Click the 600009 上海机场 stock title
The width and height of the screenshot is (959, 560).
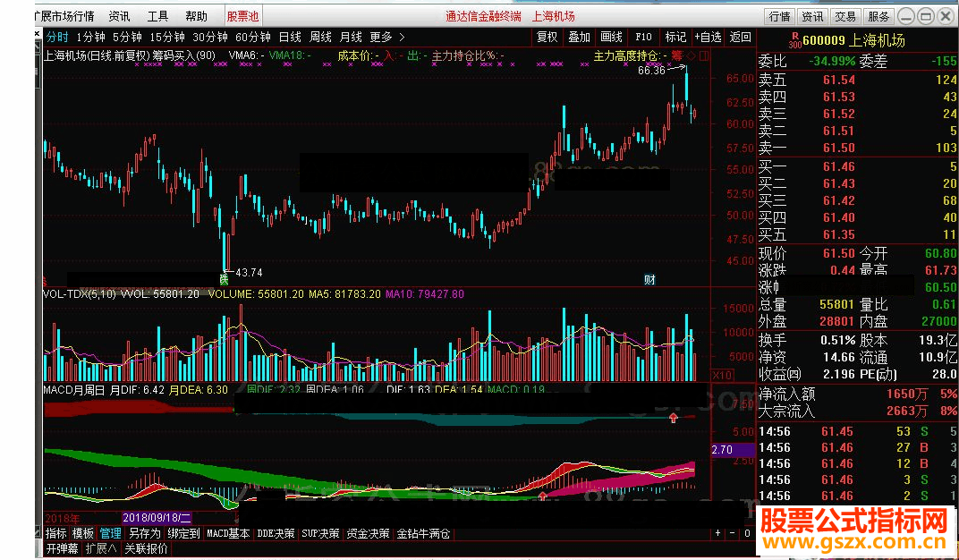853,41
